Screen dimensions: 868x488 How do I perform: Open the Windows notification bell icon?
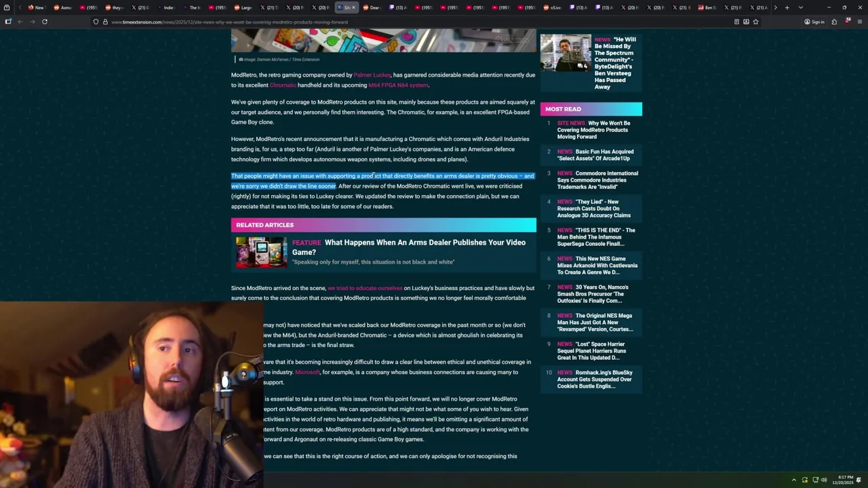859,480
